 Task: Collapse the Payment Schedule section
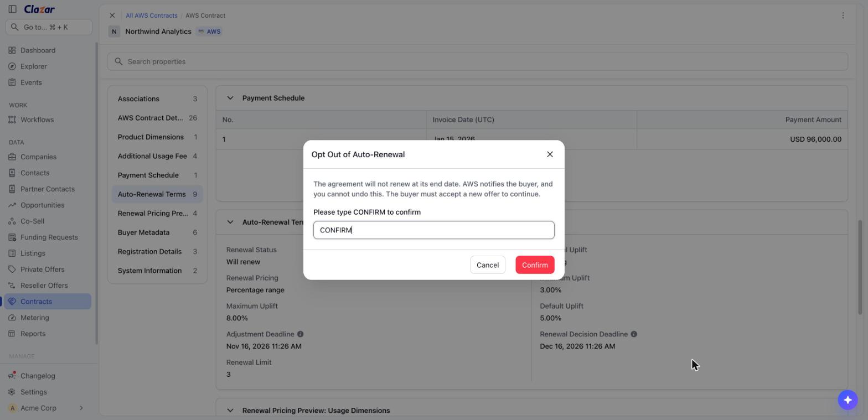tap(230, 98)
